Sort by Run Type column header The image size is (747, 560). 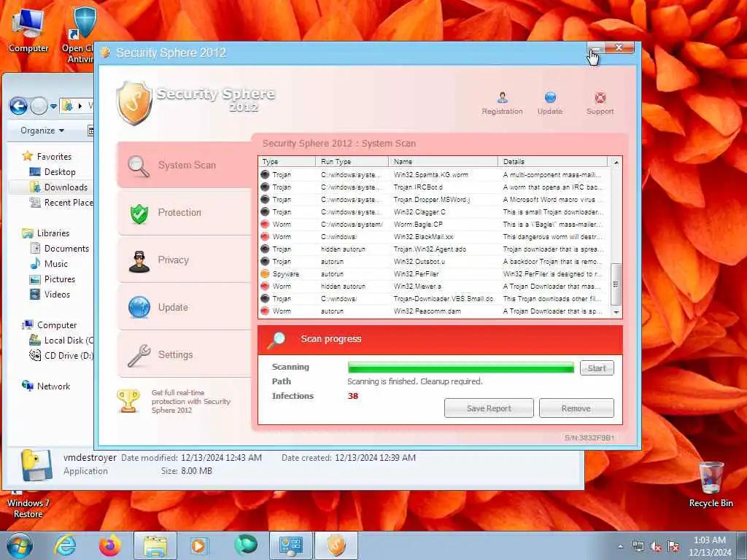click(x=352, y=161)
